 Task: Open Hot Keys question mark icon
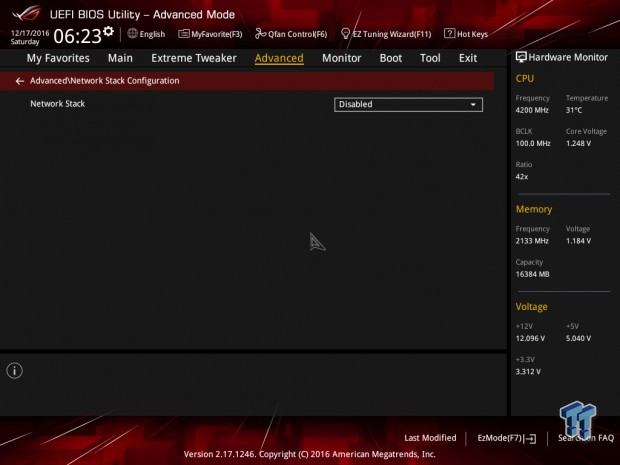(x=449, y=34)
